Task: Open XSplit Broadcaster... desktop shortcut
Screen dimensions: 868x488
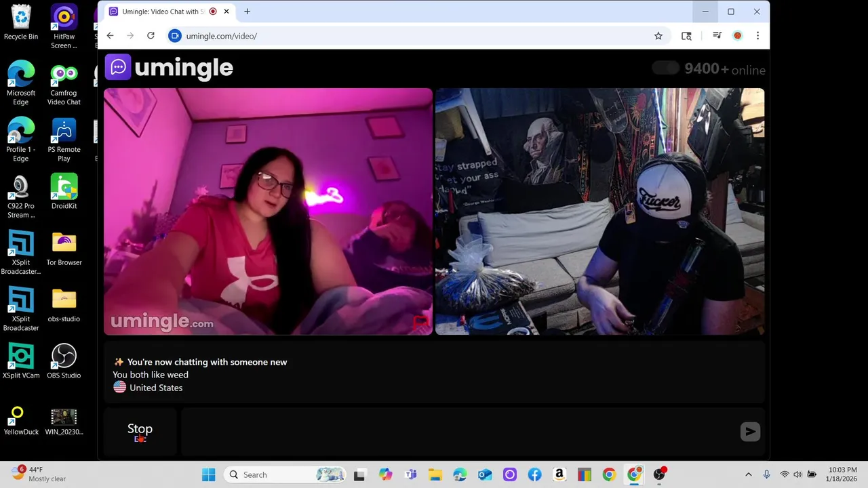Action: (x=21, y=253)
